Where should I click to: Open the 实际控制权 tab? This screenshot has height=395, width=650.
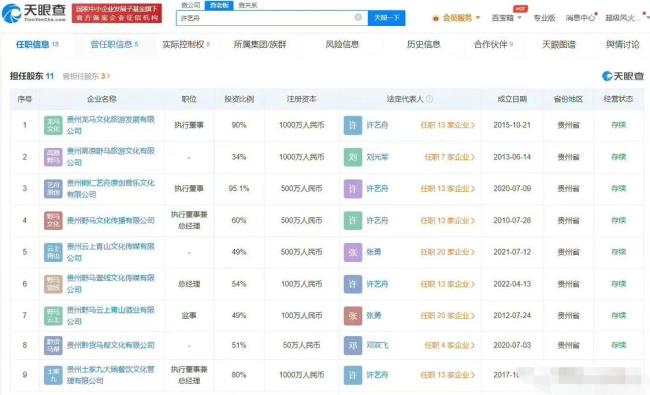click(186, 44)
